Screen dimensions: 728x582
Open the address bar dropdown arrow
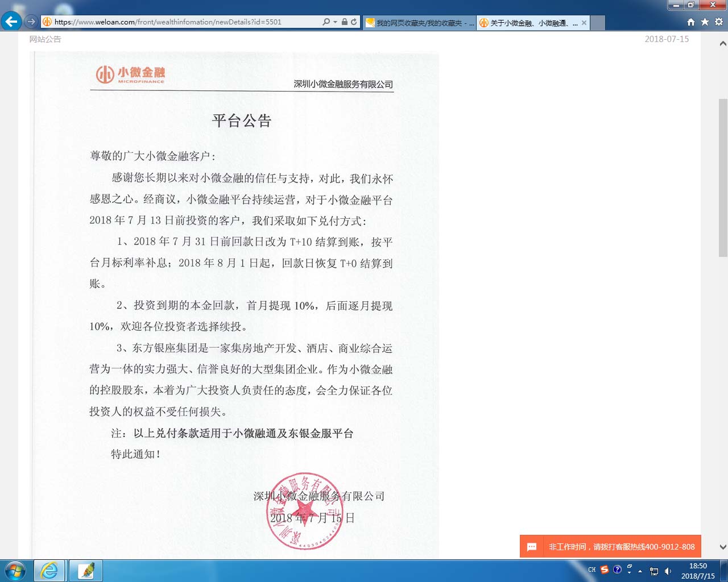click(x=335, y=22)
